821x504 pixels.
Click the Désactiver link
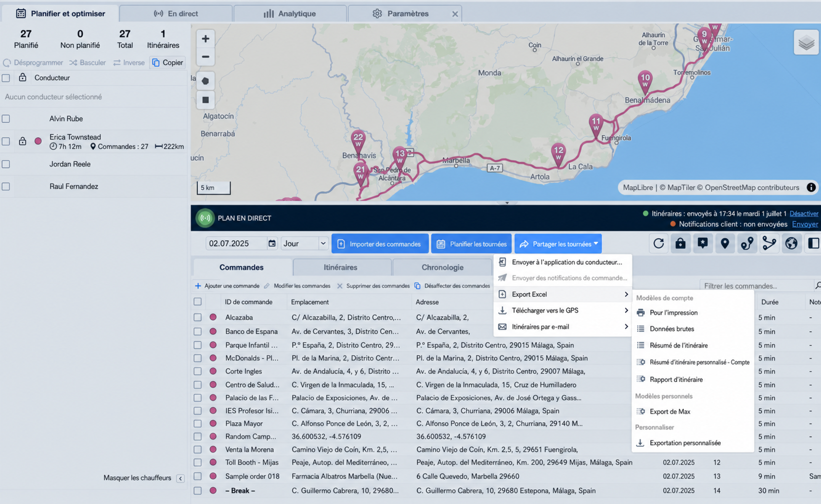coord(804,214)
